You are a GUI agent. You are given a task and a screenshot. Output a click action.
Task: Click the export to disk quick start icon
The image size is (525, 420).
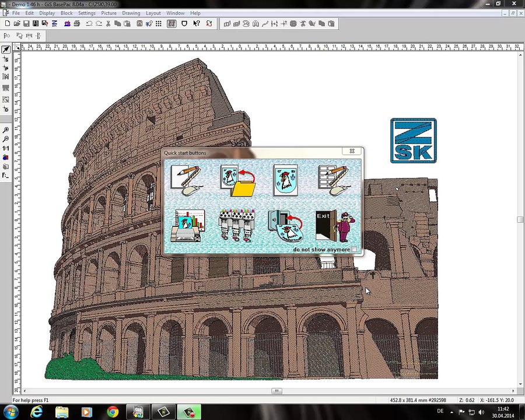(x=286, y=226)
